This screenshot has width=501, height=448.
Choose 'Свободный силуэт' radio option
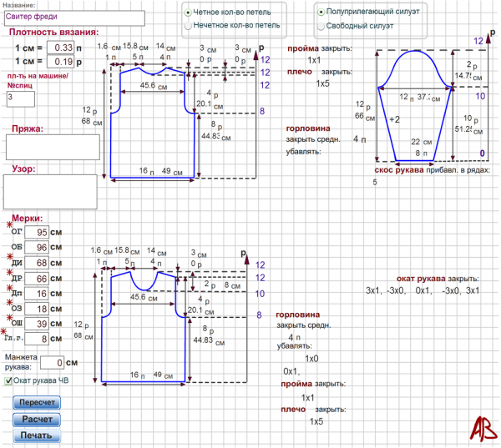(321, 26)
